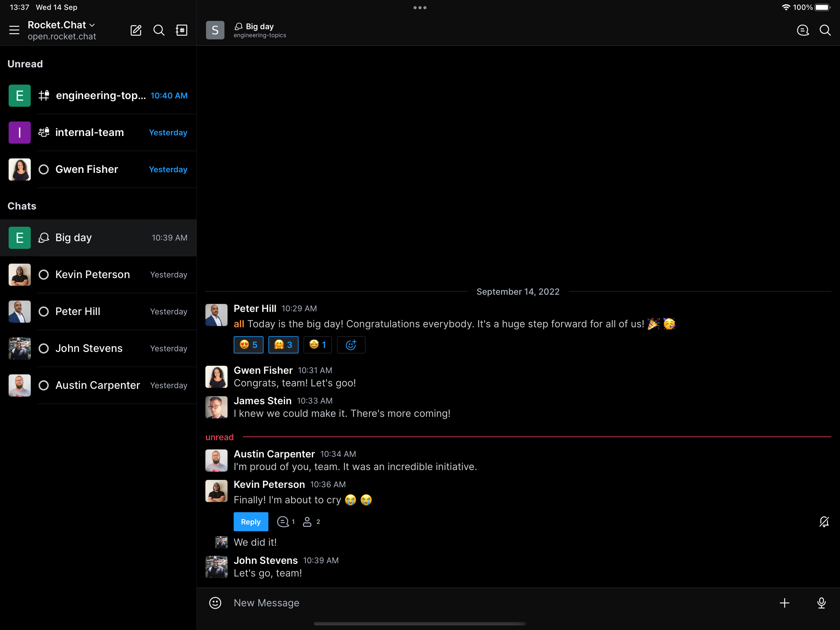
Task: Click the compose new message icon
Action: point(136,30)
